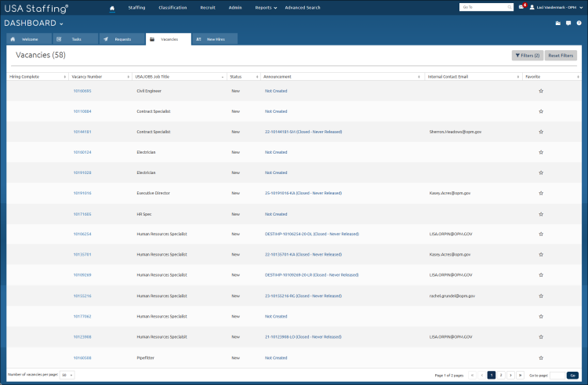This screenshot has height=385, width=588.
Task: Favorite vacancy 10191028 Electrician star
Action: [x=541, y=173]
